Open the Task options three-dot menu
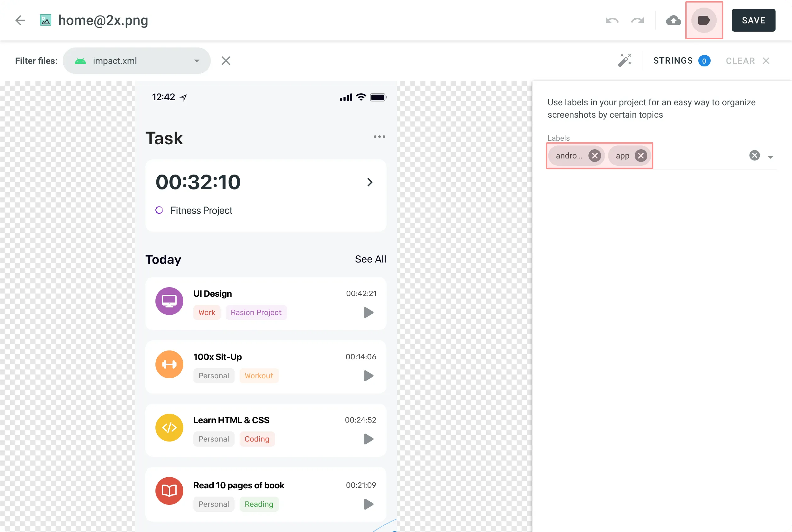Screen dimensions: 792x532 pos(379,136)
